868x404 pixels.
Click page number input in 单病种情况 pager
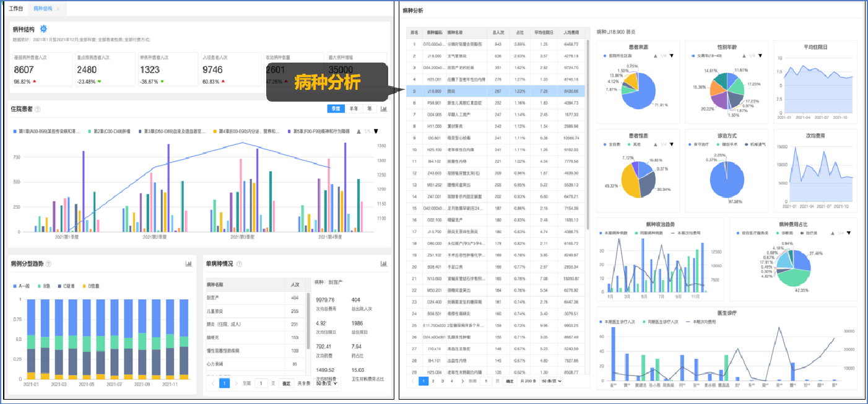263,384
